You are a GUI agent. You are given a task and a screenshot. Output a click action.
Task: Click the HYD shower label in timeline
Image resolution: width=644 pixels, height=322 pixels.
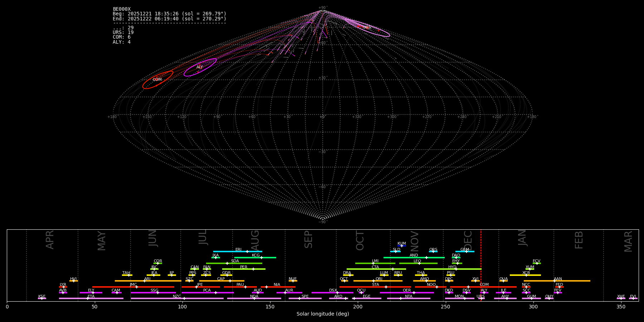click(x=453, y=267)
